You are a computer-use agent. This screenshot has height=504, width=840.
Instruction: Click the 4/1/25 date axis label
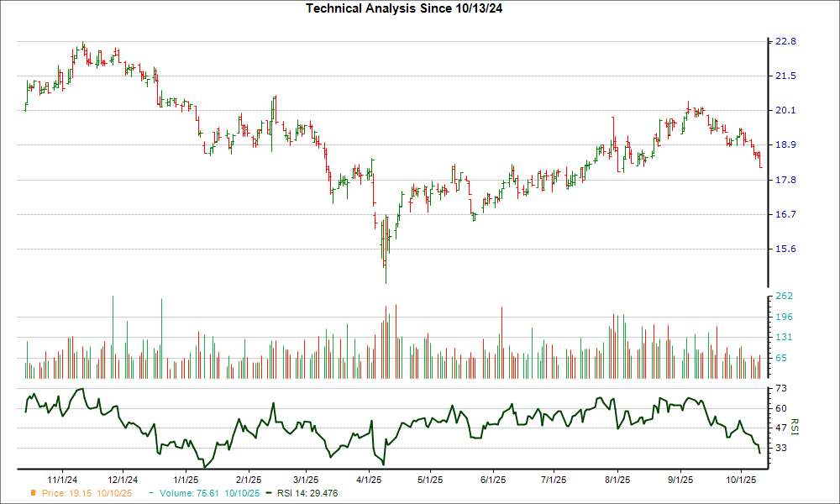(370, 479)
